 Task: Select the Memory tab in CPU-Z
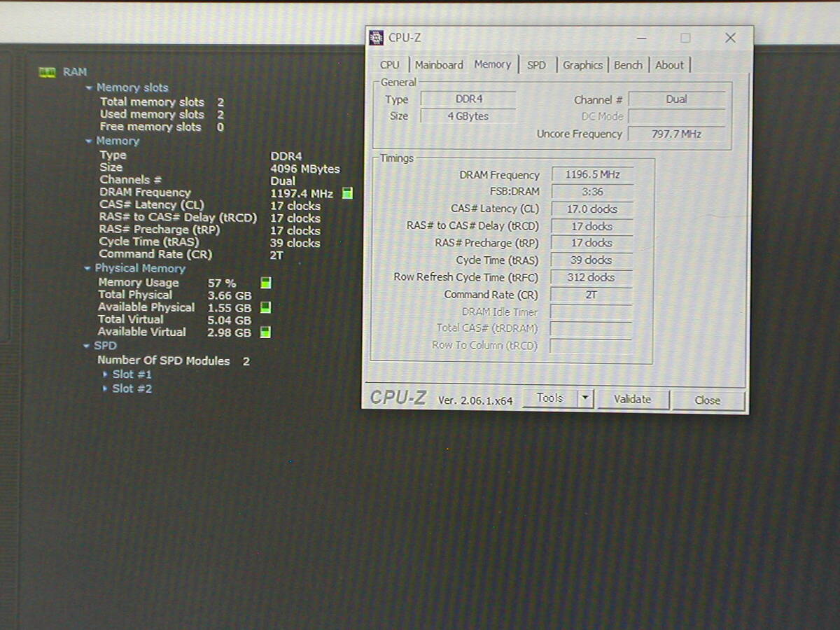493,64
